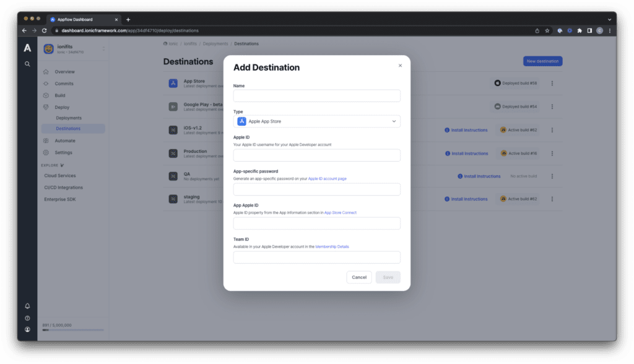Click the iOS-v1.2 channel icon
The height and width of the screenshot is (364, 634).
[x=173, y=130]
